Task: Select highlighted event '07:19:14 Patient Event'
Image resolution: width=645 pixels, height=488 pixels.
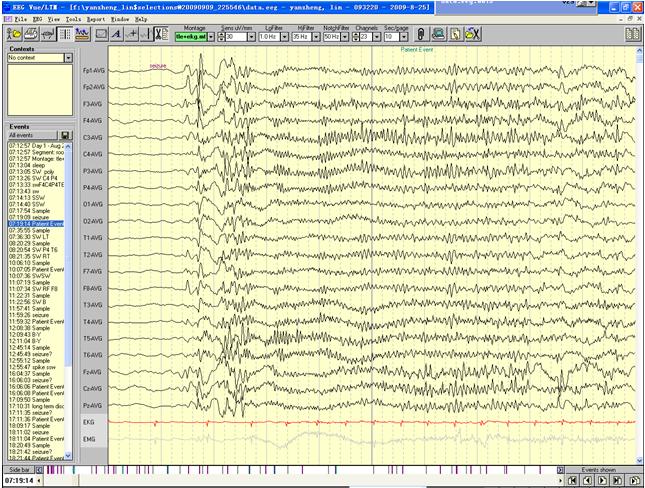Action: coord(36,224)
